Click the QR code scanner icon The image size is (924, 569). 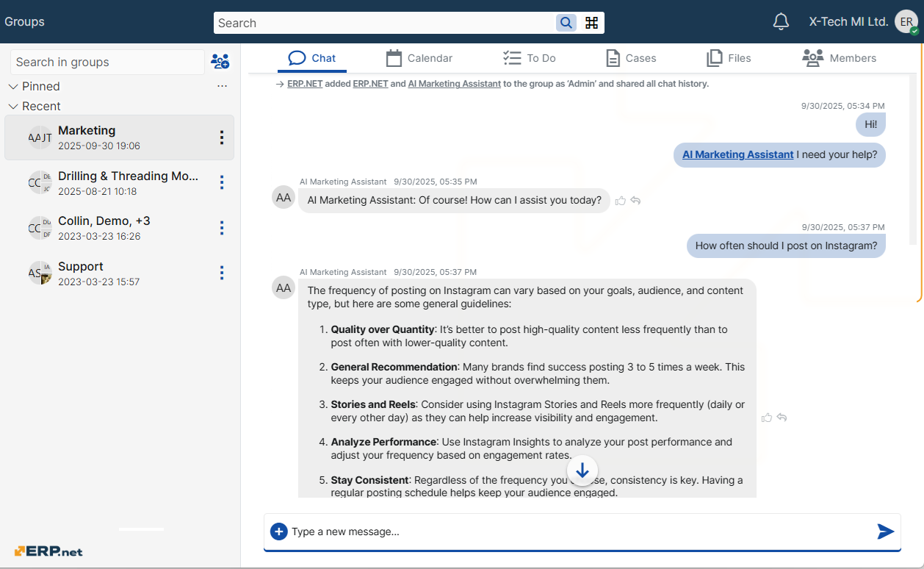[x=591, y=23]
